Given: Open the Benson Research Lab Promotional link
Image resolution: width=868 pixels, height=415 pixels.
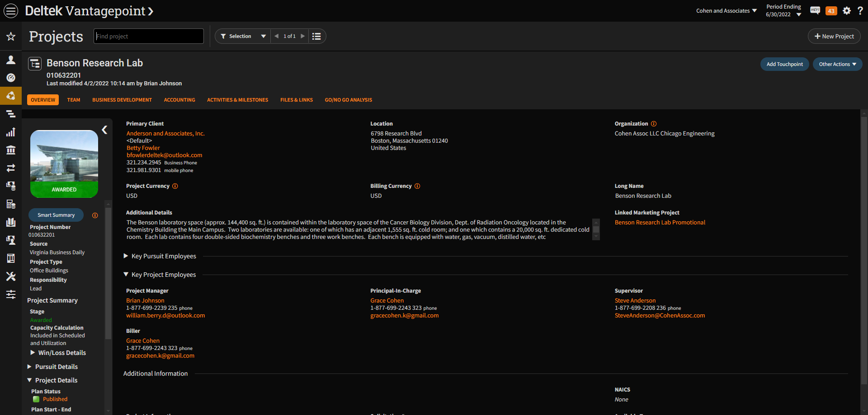Looking at the screenshot, I should tap(660, 223).
